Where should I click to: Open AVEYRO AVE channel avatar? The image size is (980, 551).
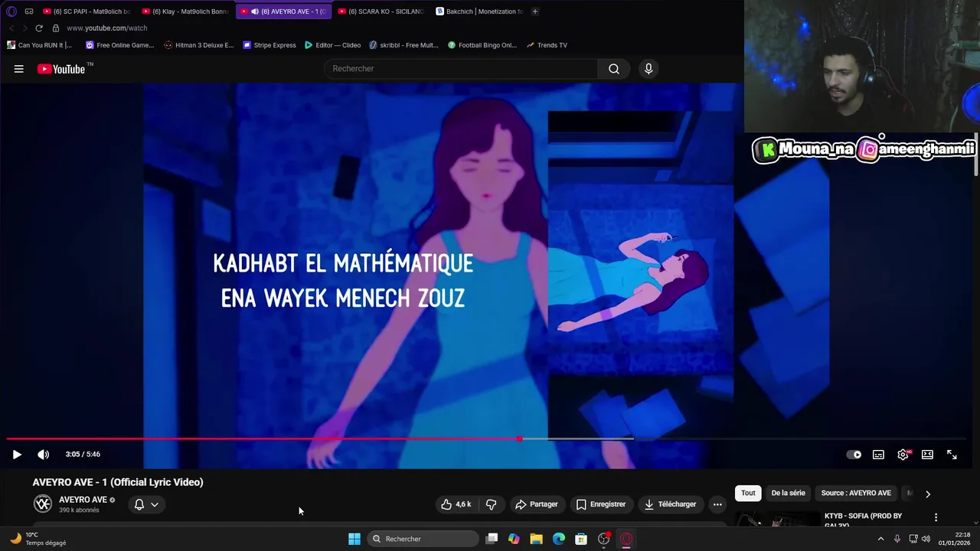tap(43, 504)
